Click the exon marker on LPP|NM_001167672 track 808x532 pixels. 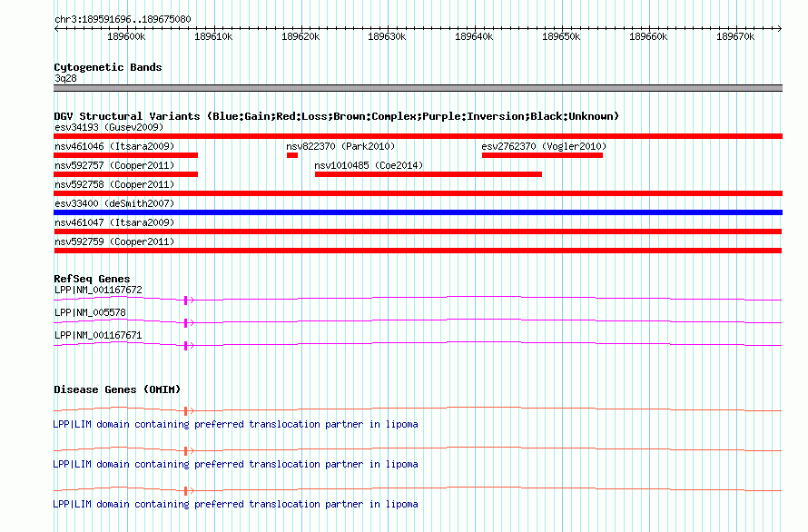185,300
